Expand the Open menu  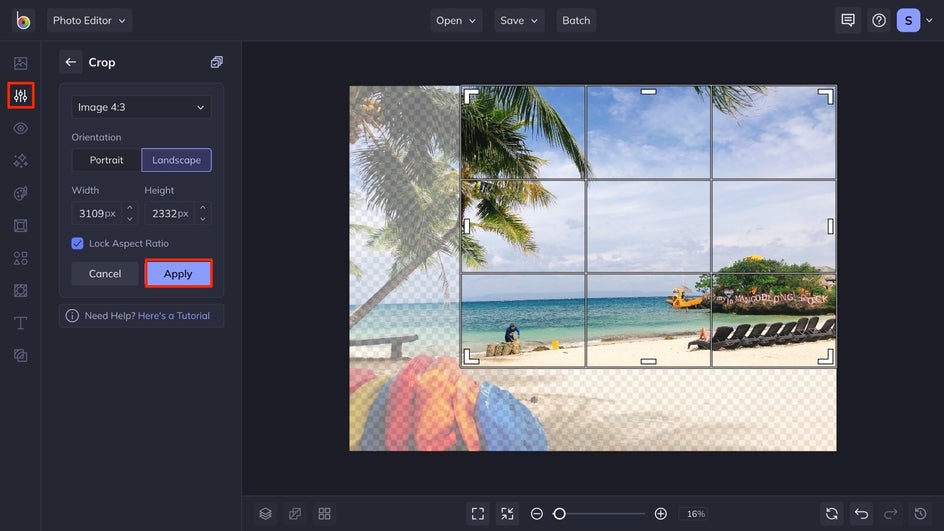tap(456, 20)
